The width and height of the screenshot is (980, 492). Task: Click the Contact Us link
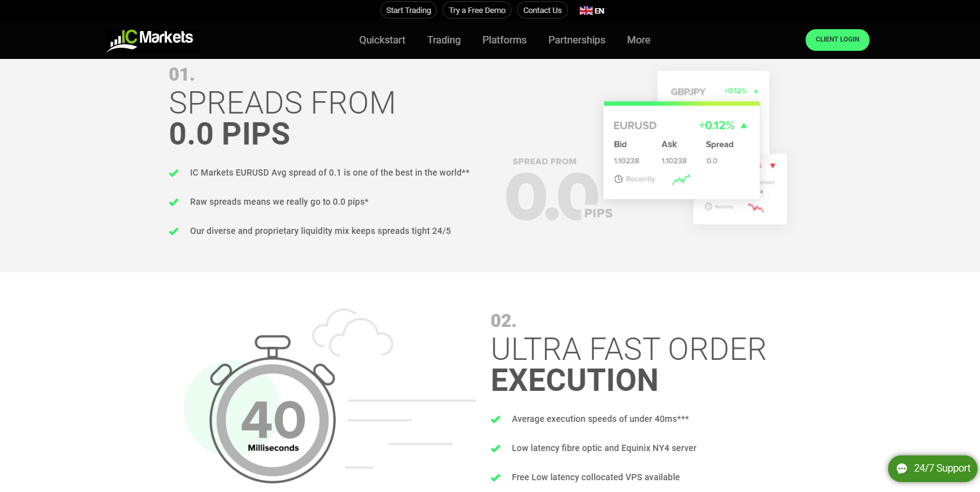542,11
